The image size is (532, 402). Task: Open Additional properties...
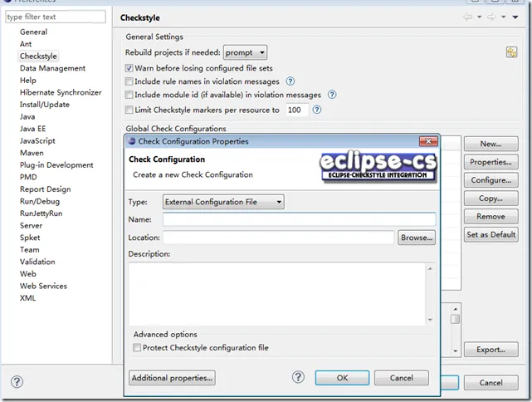[172, 378]
